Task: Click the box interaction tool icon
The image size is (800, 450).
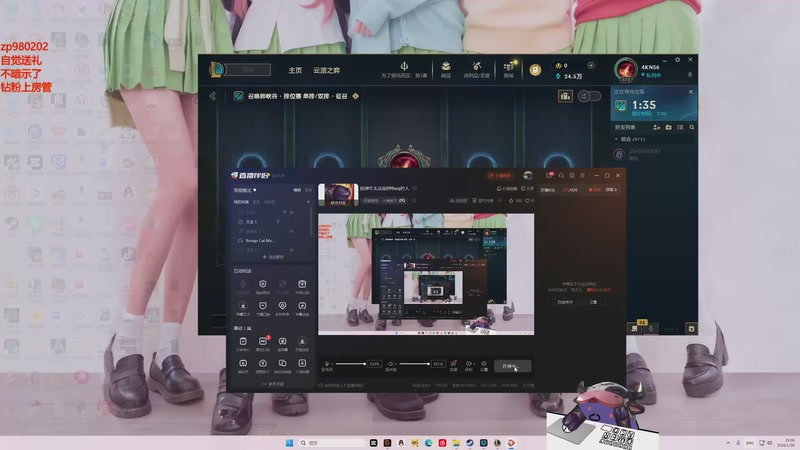Action: (302, 284)
